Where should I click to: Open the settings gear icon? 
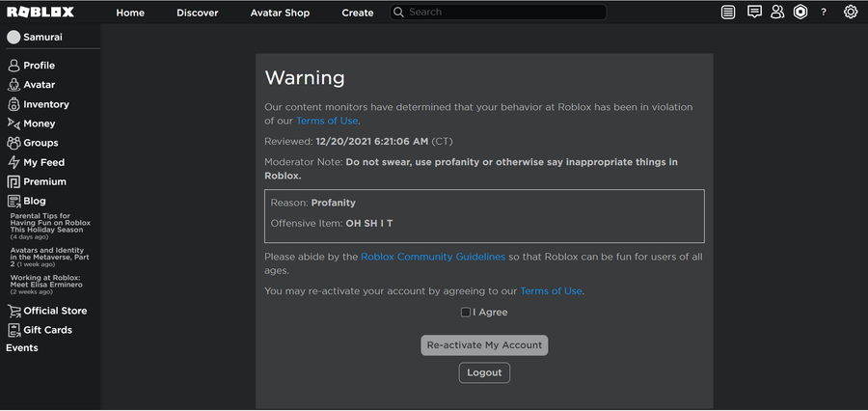850,13
